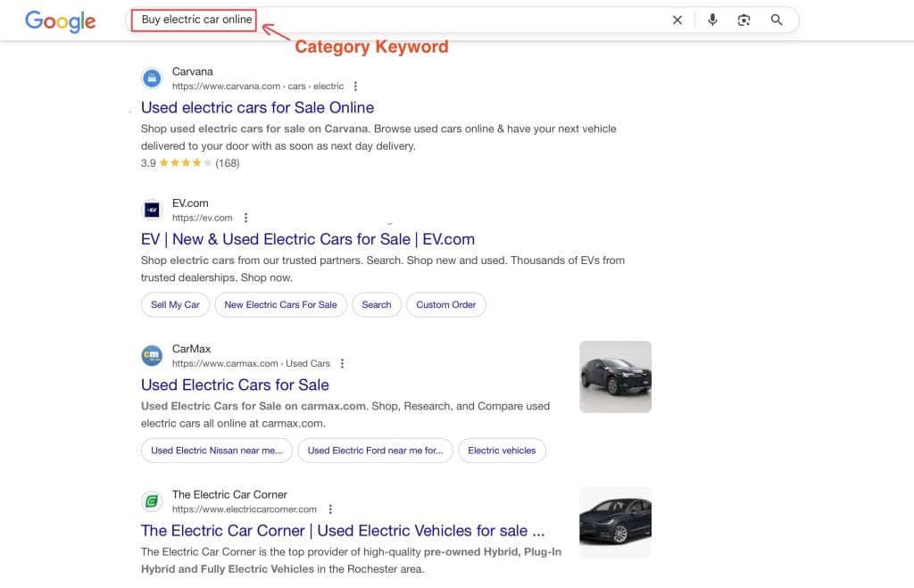The height and width of the screenshot is (588, 914).
Task: Click the Carvana URL breadcrumb
Action: 258,87
